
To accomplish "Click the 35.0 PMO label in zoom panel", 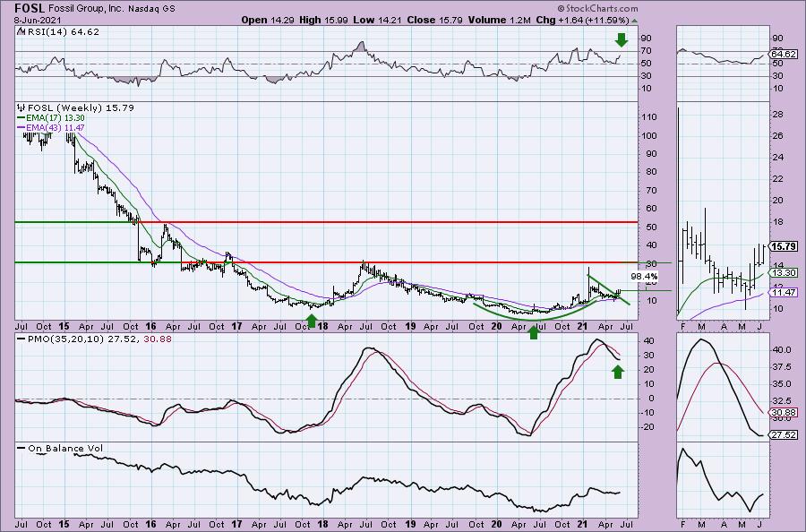I will point(782,384).
